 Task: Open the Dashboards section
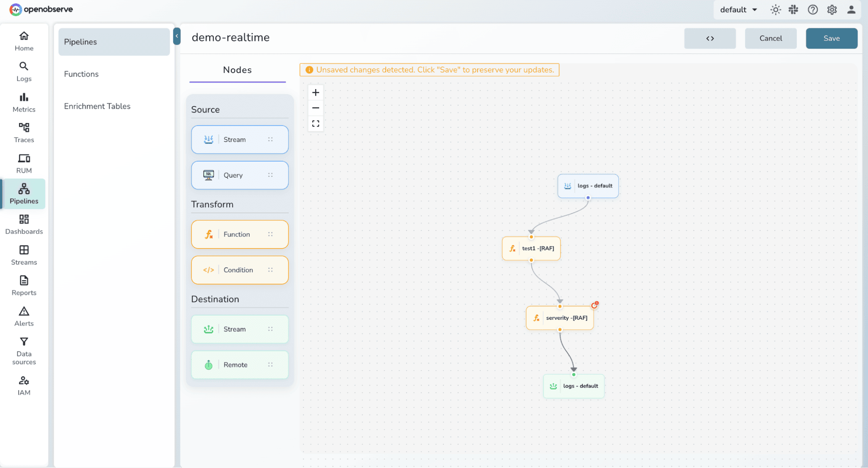click(24, 224)
